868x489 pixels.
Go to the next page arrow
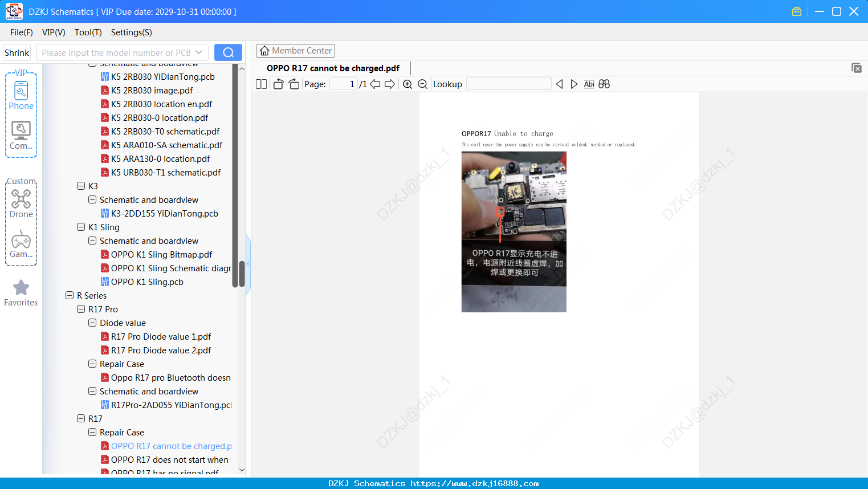390,84
